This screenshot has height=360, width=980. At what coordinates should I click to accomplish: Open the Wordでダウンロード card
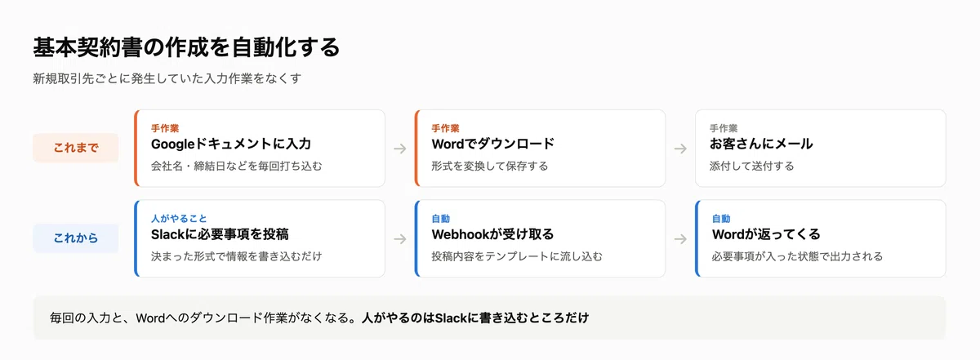540,149
